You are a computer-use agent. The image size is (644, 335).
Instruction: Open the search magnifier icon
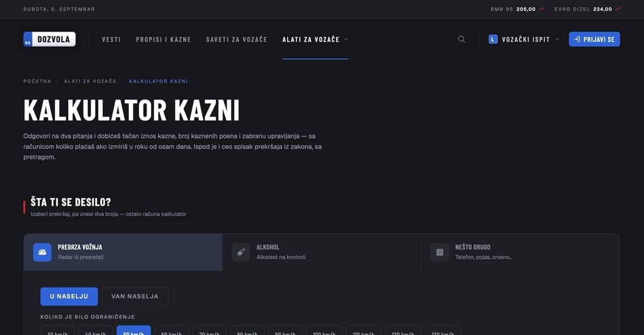461,39
